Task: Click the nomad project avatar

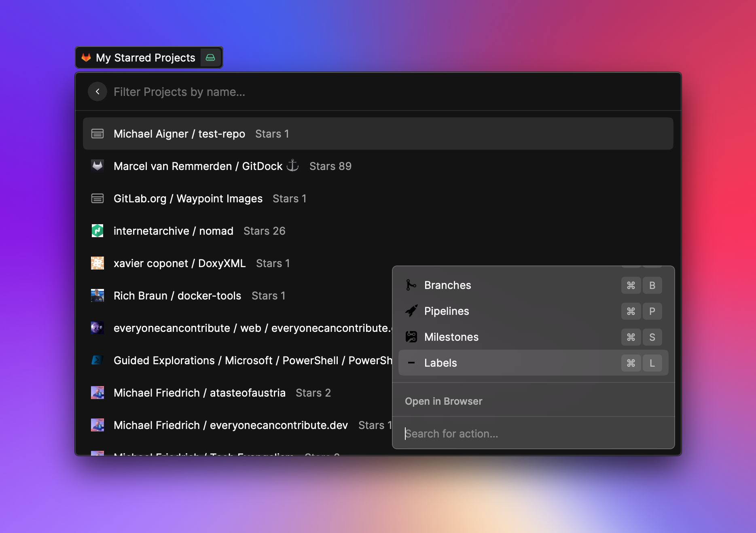Action: pyautogui.click(x=97, y=231)
